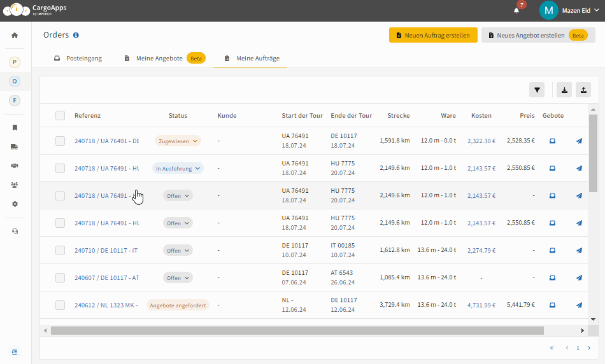Open the notifications bell

click(516, 10)
